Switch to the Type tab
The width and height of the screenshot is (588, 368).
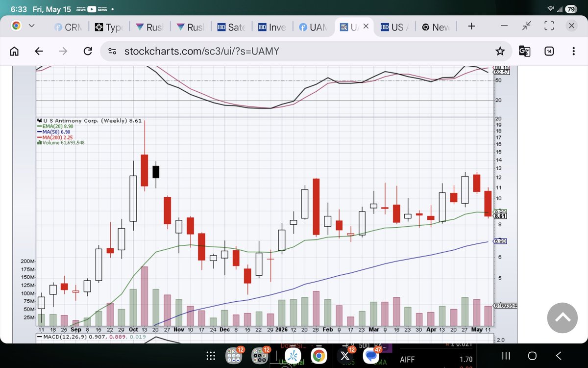(x=109, y=27)
